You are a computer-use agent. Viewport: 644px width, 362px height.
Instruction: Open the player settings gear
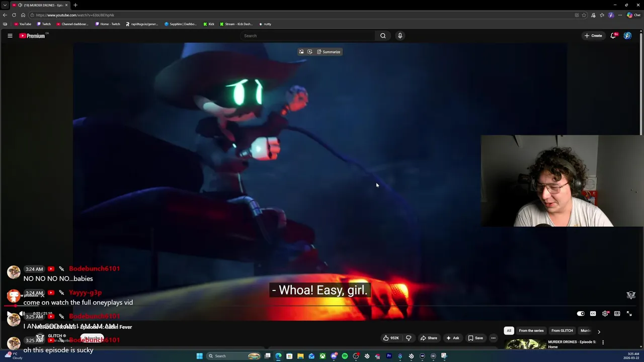(x=605, y=314)
